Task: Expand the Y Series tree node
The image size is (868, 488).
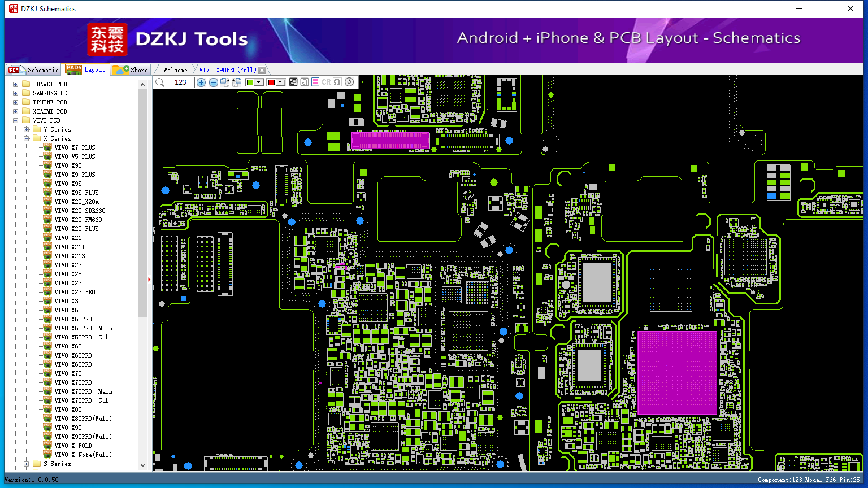Action: point(27,129)
